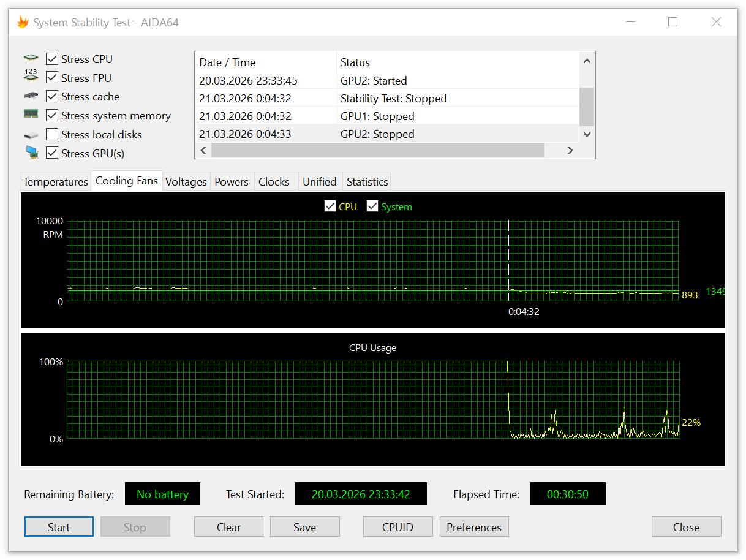Open the Preferences dialog
746x560 pixels.
click(x=474, y=528)
